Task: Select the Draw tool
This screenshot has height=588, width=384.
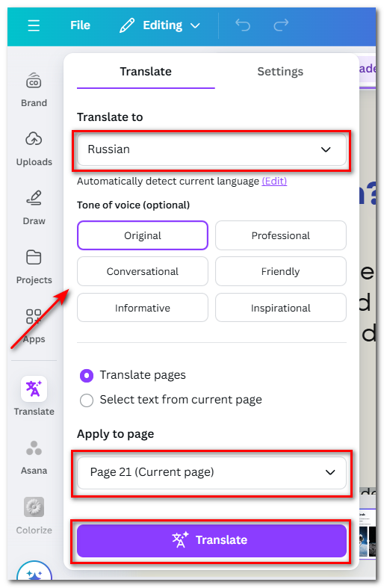Action: 34,208
